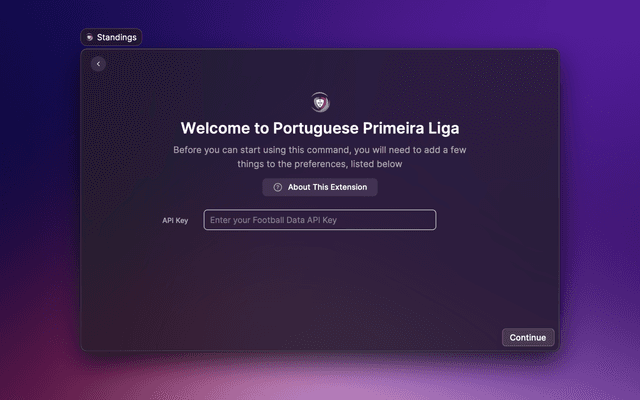
Task: Select the Standings command label
Action: (x=117, y=38)
